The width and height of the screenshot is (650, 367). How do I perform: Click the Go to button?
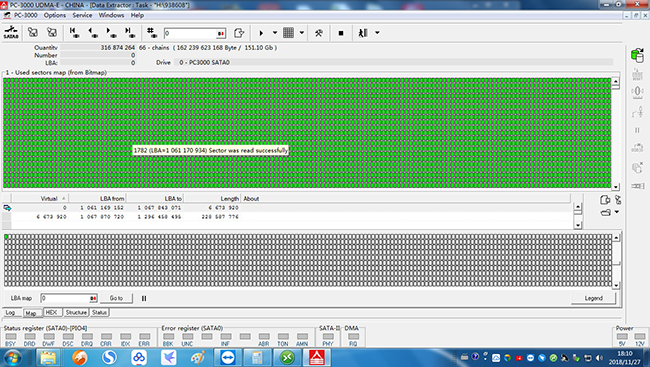click(x=116, y=298)
